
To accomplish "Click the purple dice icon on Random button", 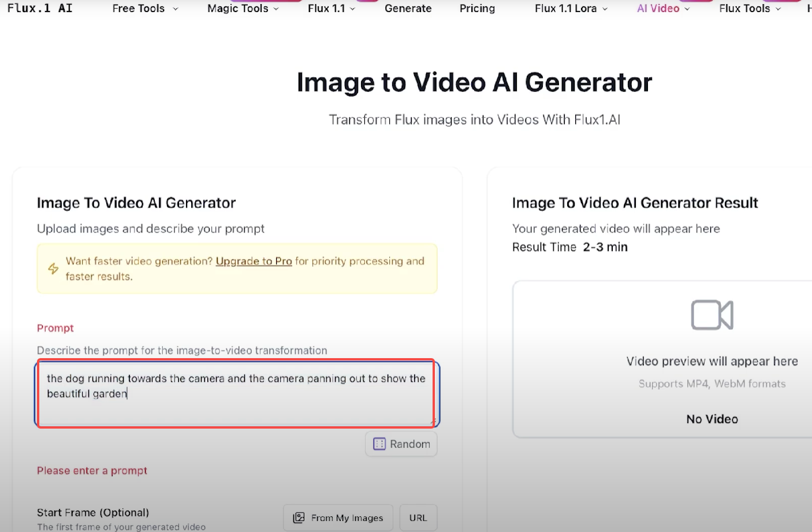I will (380, 444).
